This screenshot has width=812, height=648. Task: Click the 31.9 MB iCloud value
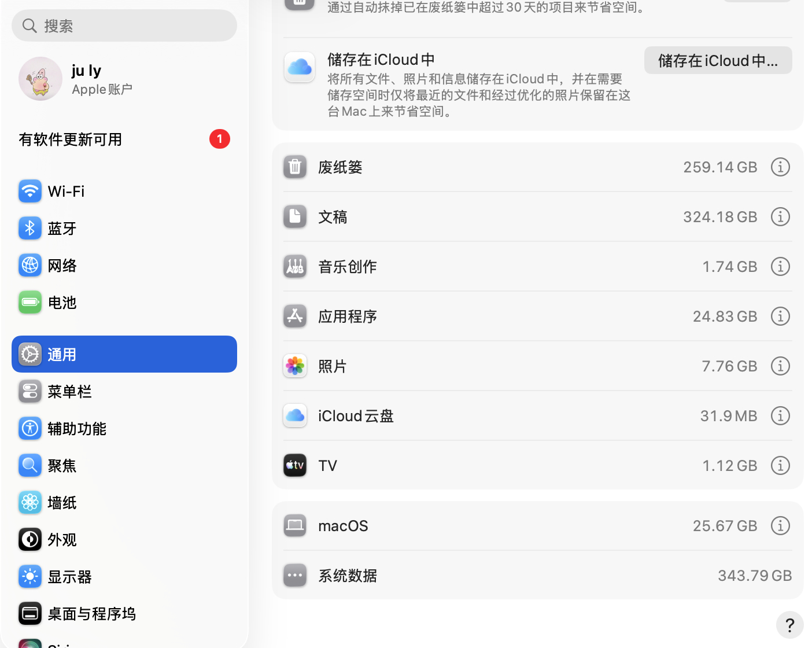729,416
